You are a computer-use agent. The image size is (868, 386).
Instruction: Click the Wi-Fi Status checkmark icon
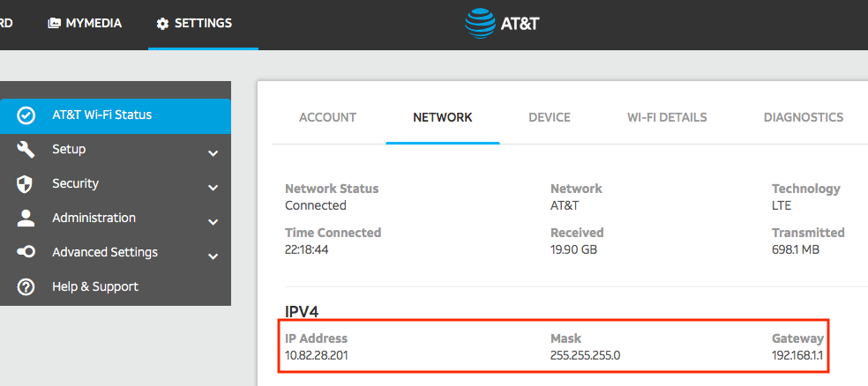[26, 115]
